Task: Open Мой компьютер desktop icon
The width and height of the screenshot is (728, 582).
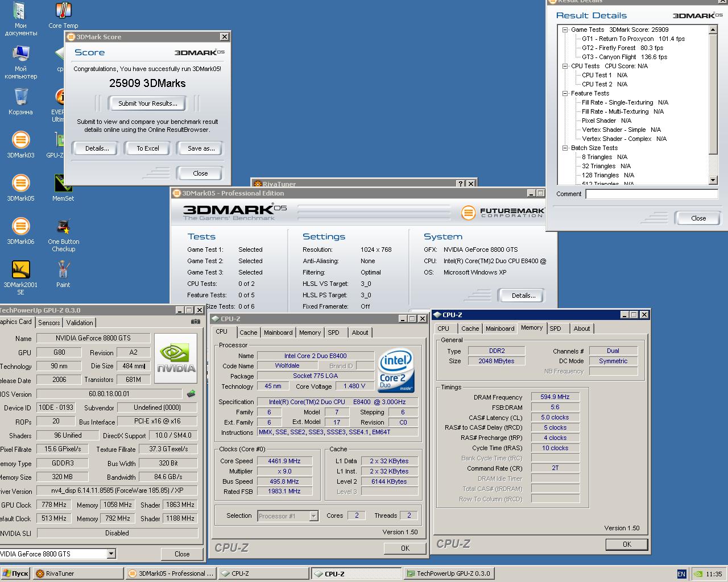Action: tap(20, 62)
